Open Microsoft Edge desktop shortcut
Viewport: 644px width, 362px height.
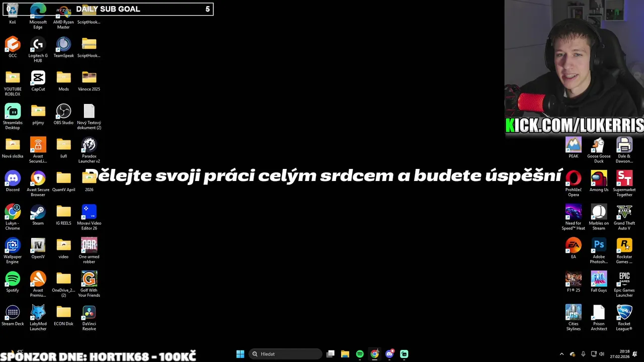[x=38, y=17]
